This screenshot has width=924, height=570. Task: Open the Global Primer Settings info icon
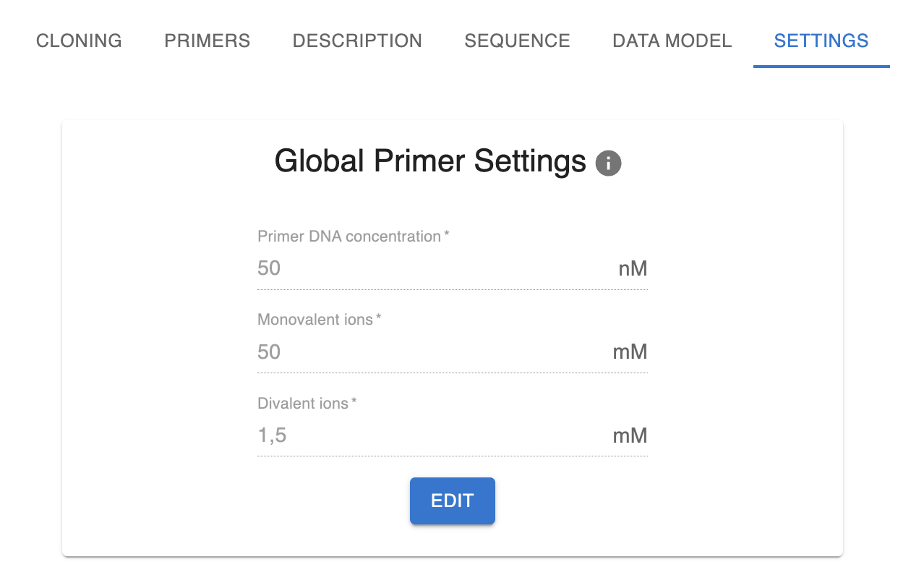coord(608,163)
